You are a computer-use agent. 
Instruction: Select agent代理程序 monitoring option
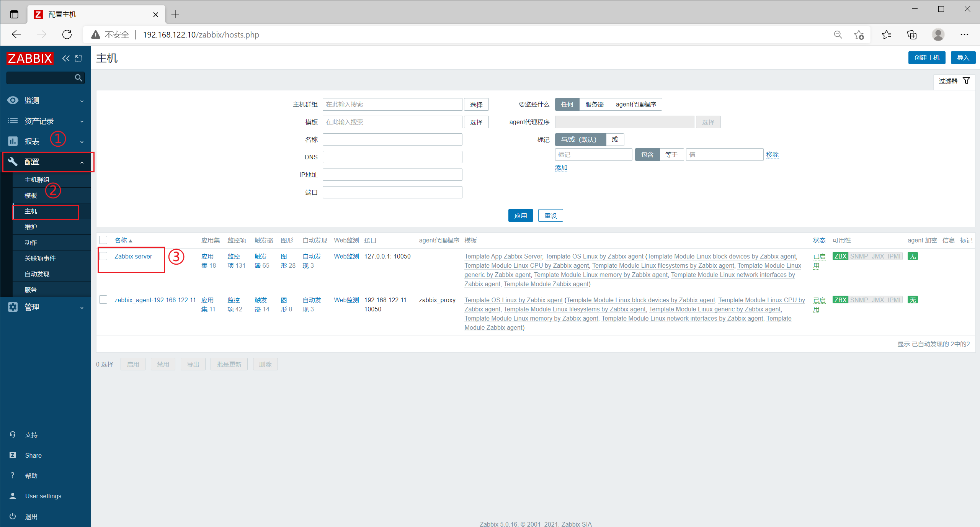636,104
